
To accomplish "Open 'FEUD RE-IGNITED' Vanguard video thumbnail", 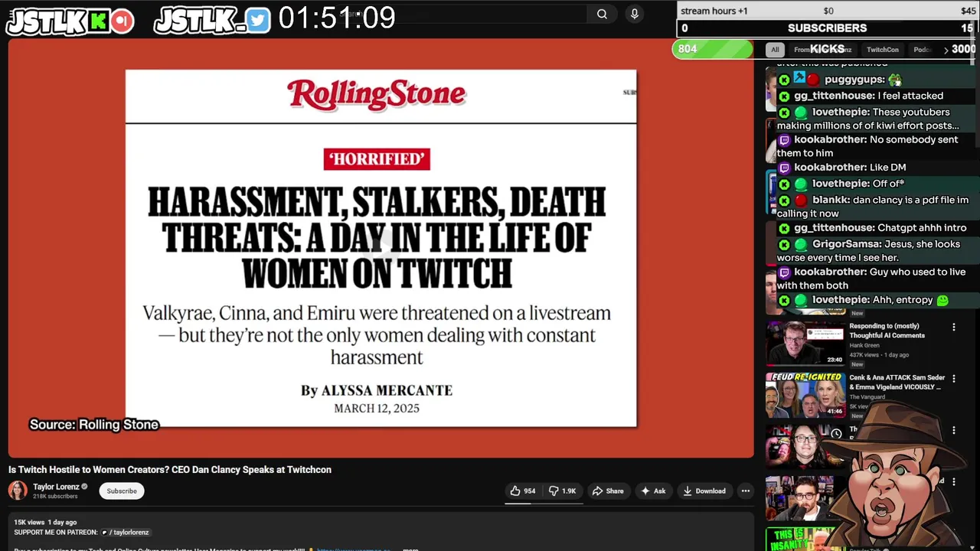I will 805,395.
